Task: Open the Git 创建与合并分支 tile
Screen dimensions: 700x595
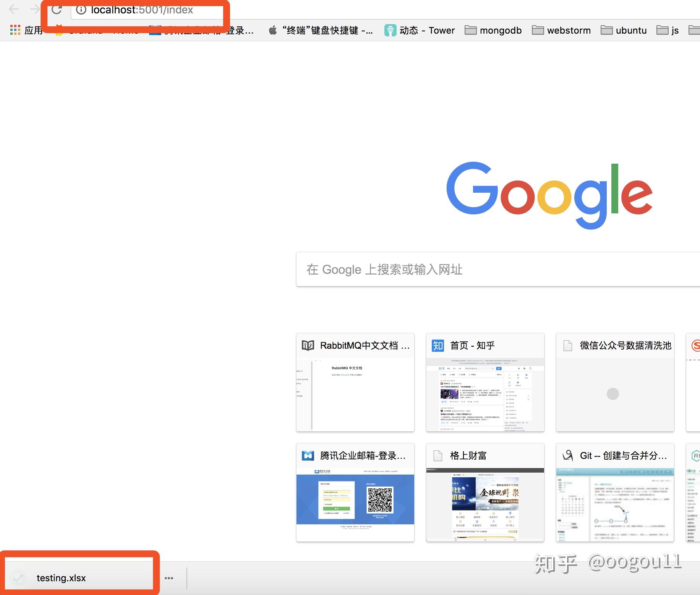Action: pyautogui.click(x=615, y=493)
